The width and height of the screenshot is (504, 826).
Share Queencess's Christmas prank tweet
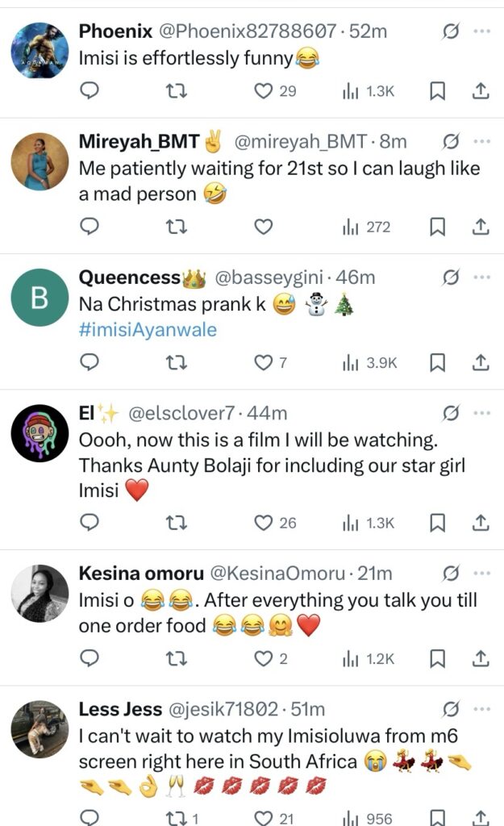(x=481, y=363)
